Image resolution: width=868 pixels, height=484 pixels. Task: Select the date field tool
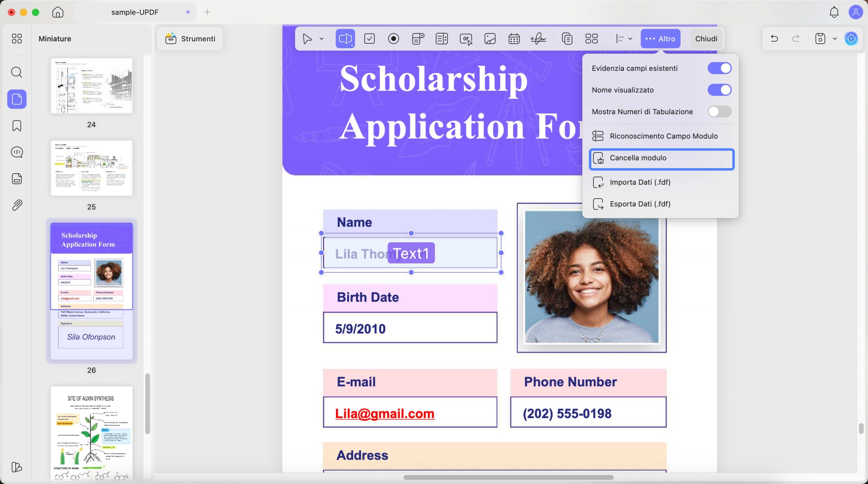point(514,39)
